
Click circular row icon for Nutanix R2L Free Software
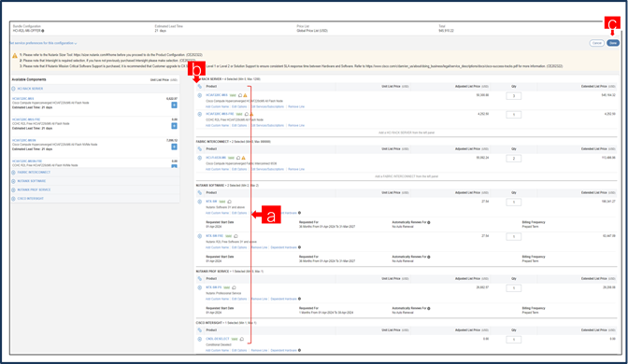(x=199, y=236)
